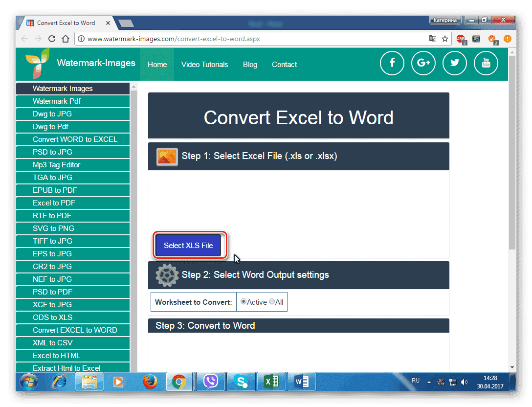532x407 pixels.
Task: Open the Excel to PDF sidebar link
Action: (54, 203)
